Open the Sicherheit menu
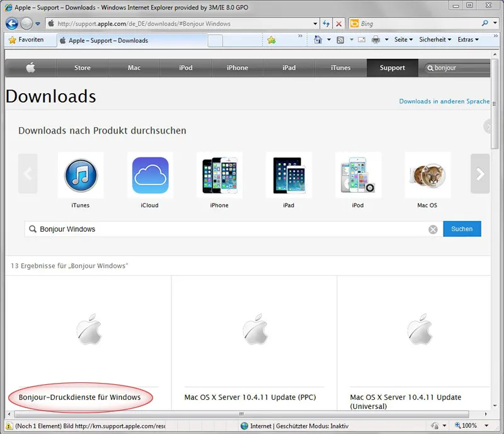 pos(435,40)
